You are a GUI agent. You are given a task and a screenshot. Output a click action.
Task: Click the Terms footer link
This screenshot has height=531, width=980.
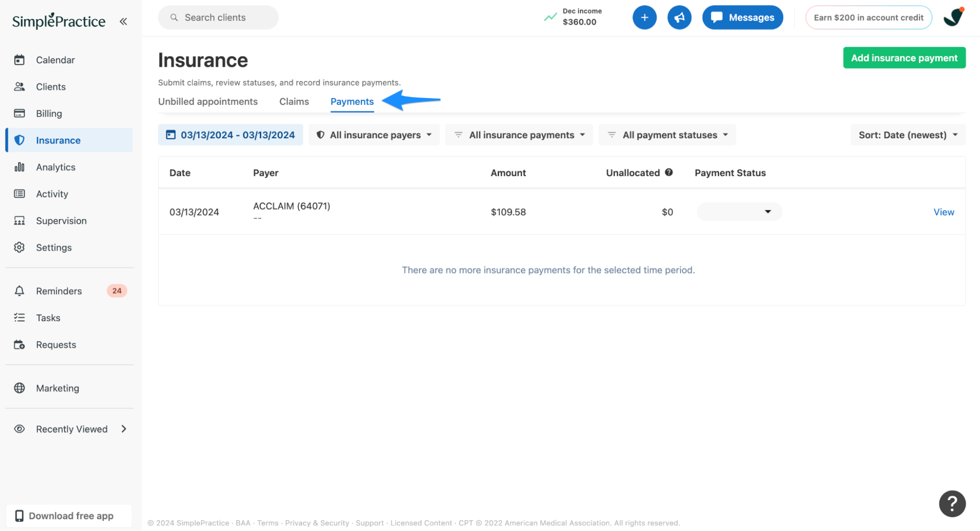coord(268,523)
